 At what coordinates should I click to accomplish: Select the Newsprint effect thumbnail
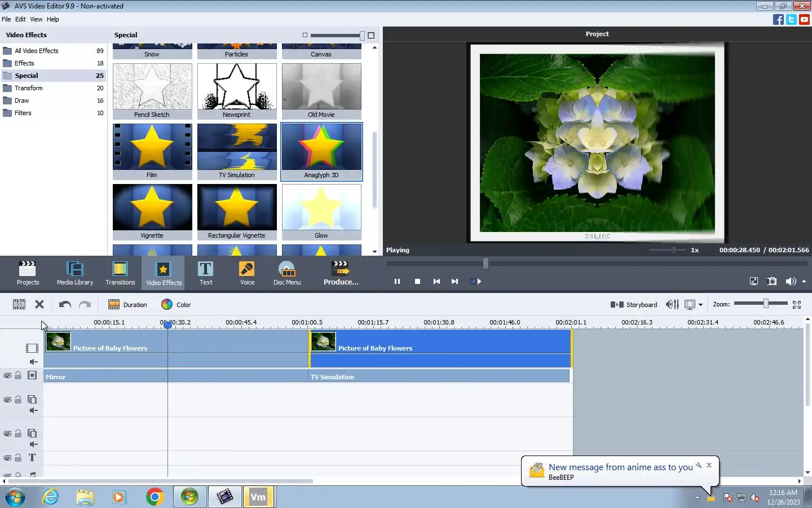[x=237, y=91]
